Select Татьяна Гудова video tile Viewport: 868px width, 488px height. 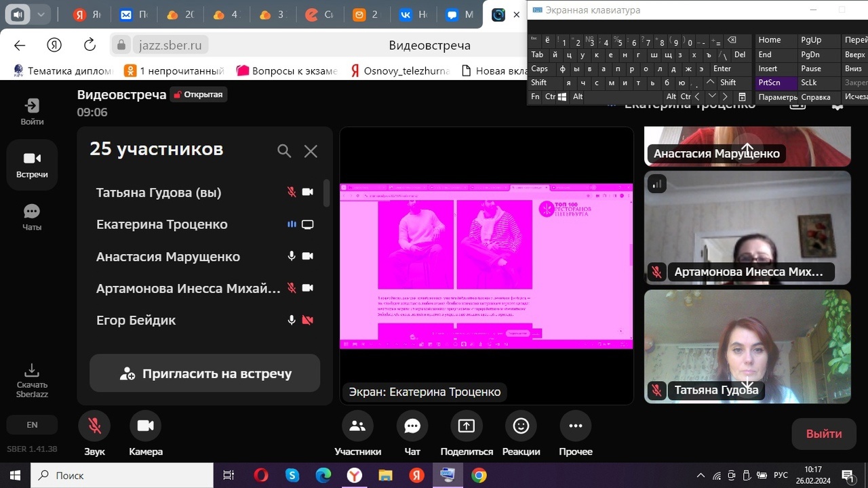pyautogui.click(x=747, y=346)
